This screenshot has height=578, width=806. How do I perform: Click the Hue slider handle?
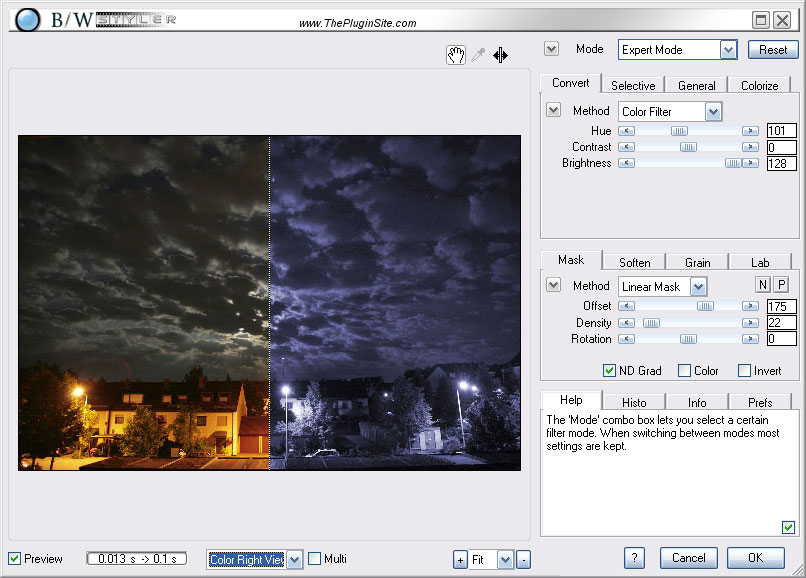(x=679, y=131)
